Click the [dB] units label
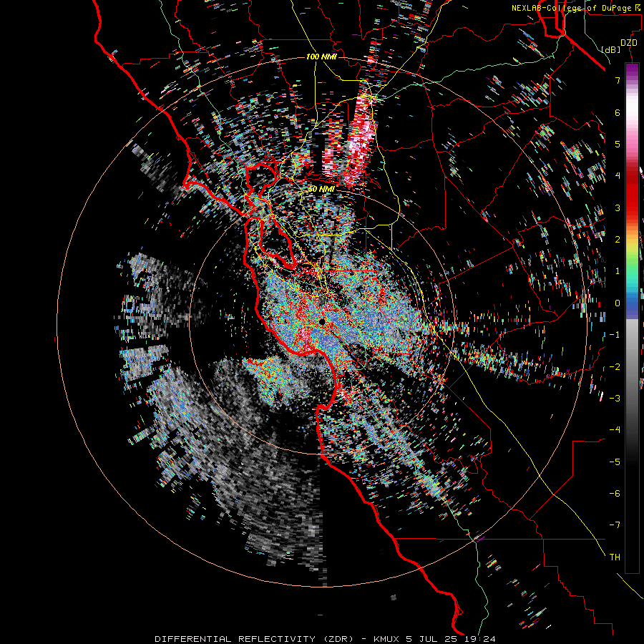Image resolution: width=644 pixels, height=644 pixels. pos(611,49)
